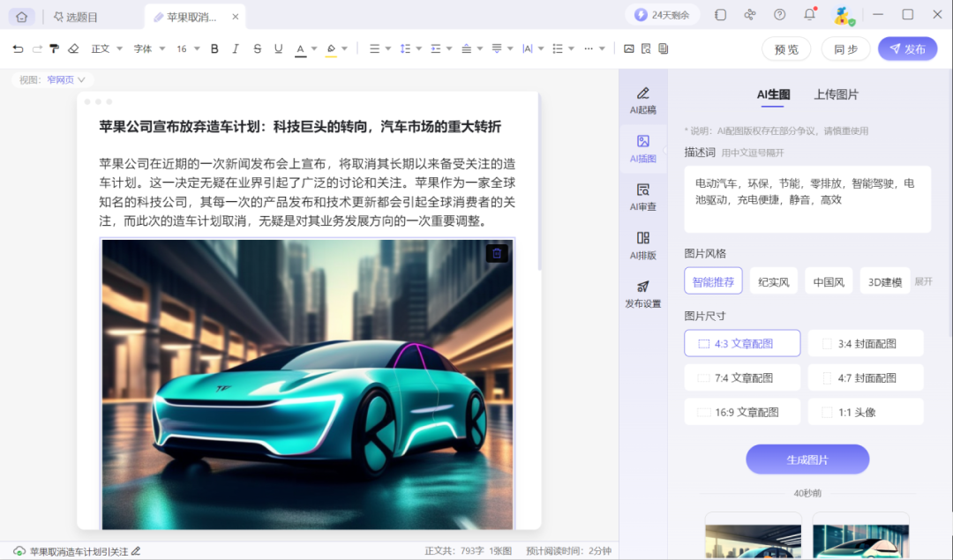953x560 pixels.
Task: Open the AI插图 sidebar panel
Action: click(643, 149)
